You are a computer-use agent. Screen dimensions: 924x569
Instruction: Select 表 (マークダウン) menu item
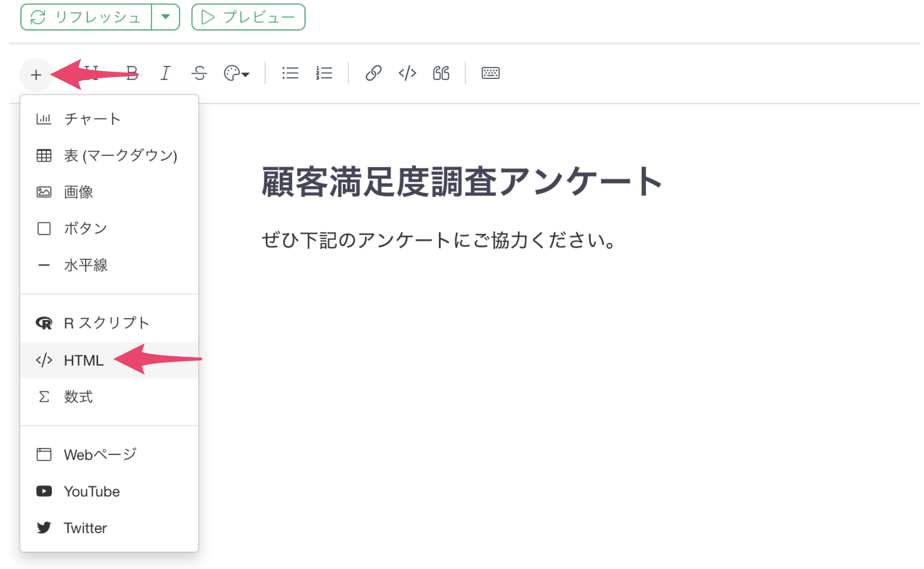(109, 155)
